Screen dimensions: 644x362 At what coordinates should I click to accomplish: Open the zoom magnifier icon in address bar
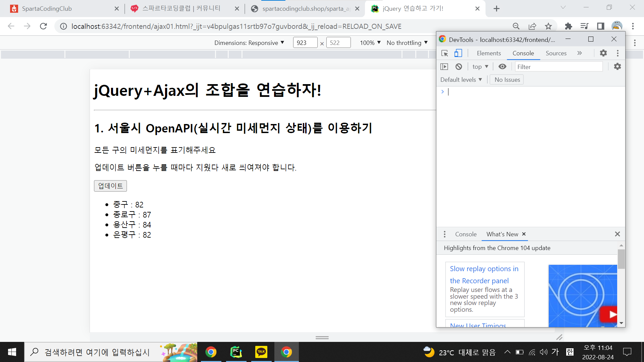[x=516, y=26]
